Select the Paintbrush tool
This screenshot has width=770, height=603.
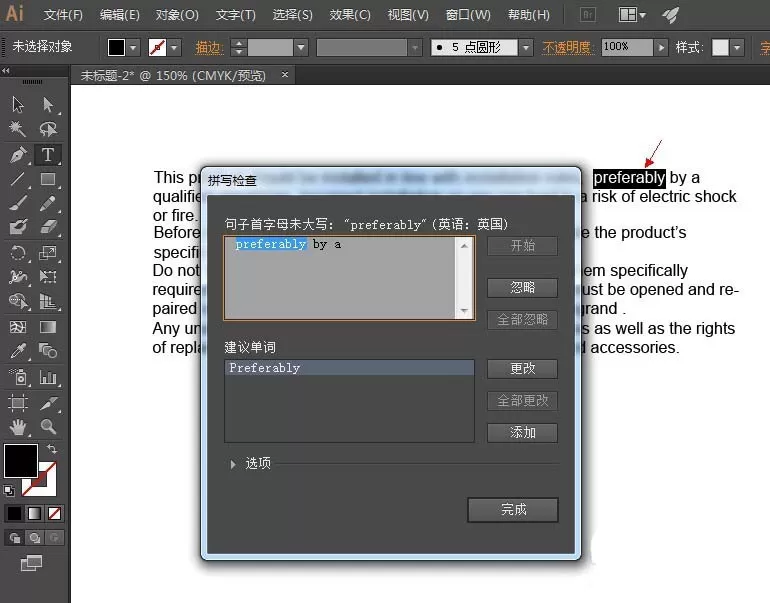18,203
